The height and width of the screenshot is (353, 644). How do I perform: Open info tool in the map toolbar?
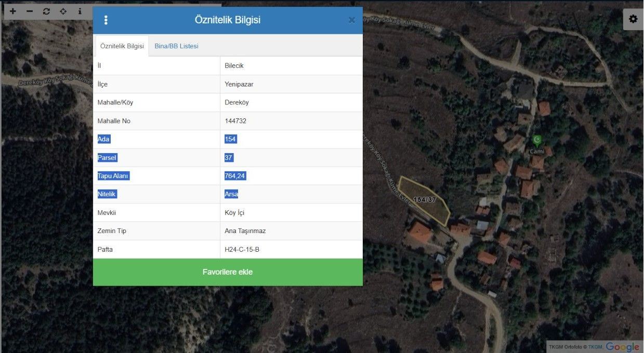[x=80, y=11]
